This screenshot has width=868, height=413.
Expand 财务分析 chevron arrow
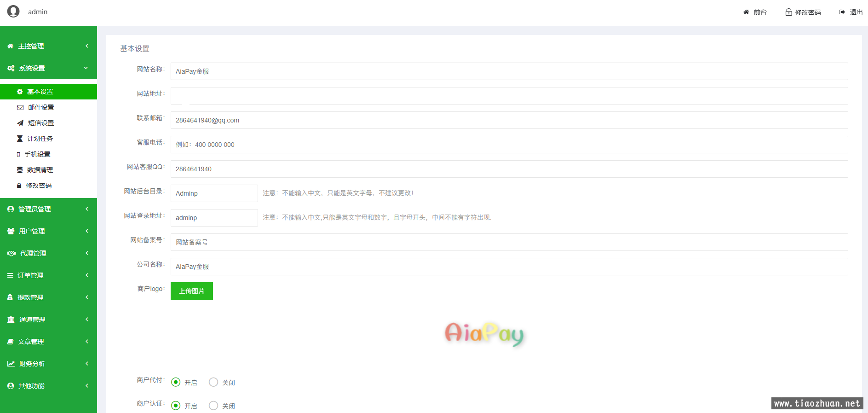[86, 364]
